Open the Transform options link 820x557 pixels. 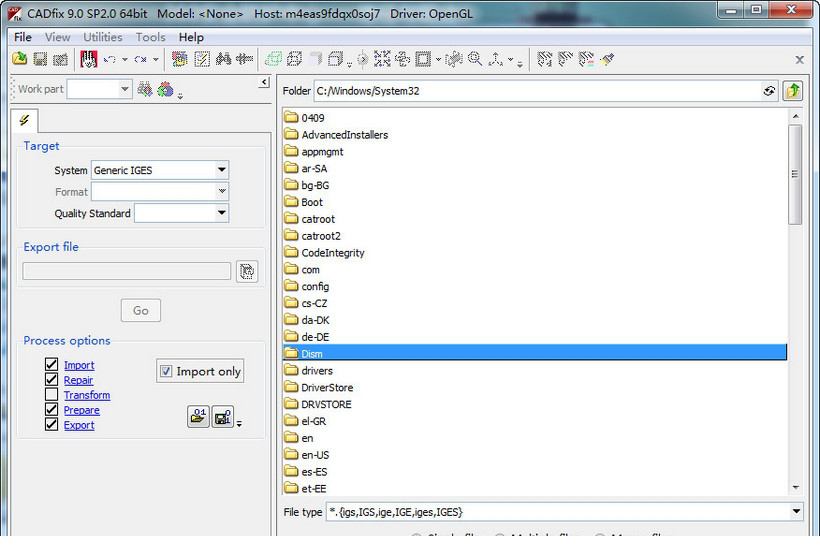tap(87, 395)
